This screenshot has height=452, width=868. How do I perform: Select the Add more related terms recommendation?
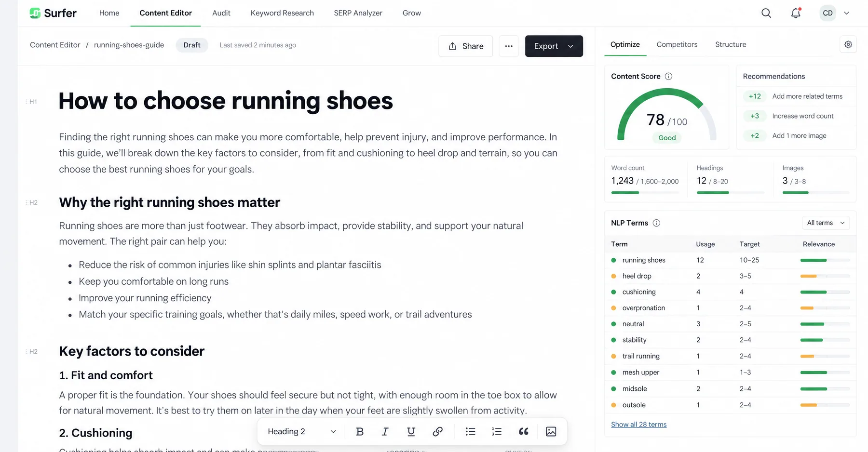tap(796, 96)
